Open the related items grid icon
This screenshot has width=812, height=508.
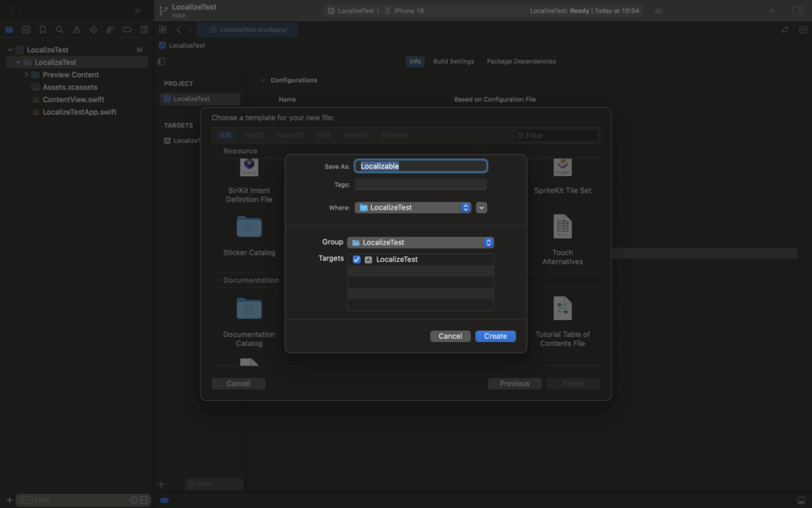pos(163,29)
